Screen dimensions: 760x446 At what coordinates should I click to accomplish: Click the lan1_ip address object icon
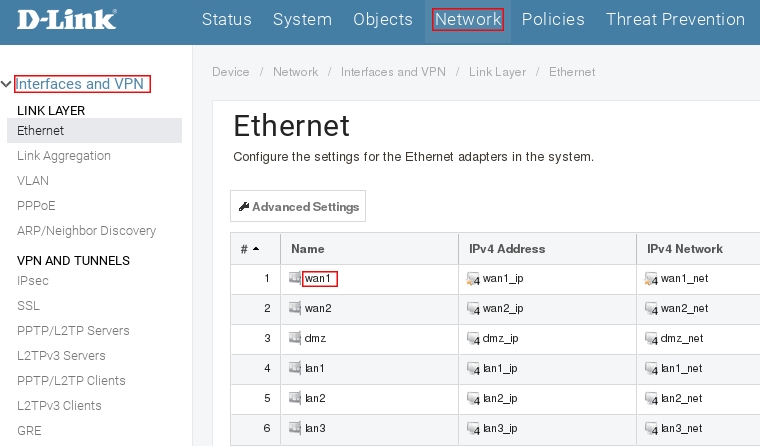[x=474, y=369]
